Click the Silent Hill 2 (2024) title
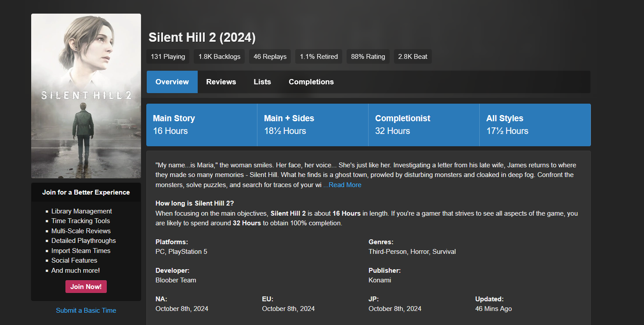 tap(202, 37)
